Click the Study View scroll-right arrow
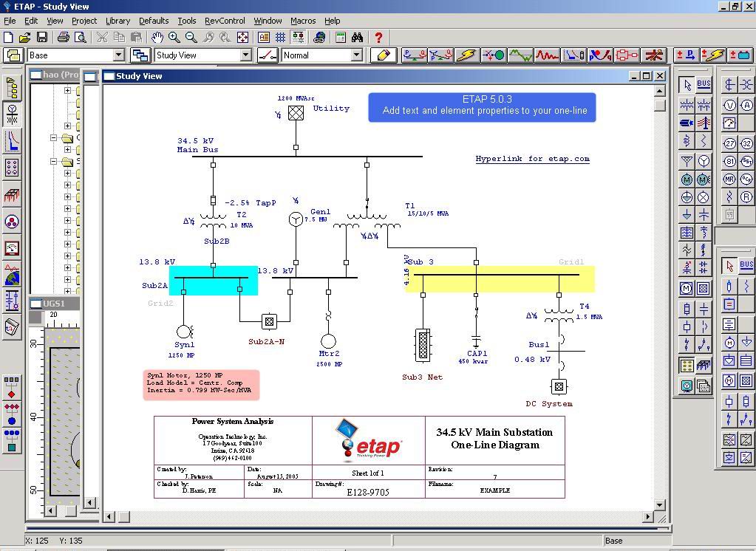This screenshot has height=551, width=756. pos(649,517)
